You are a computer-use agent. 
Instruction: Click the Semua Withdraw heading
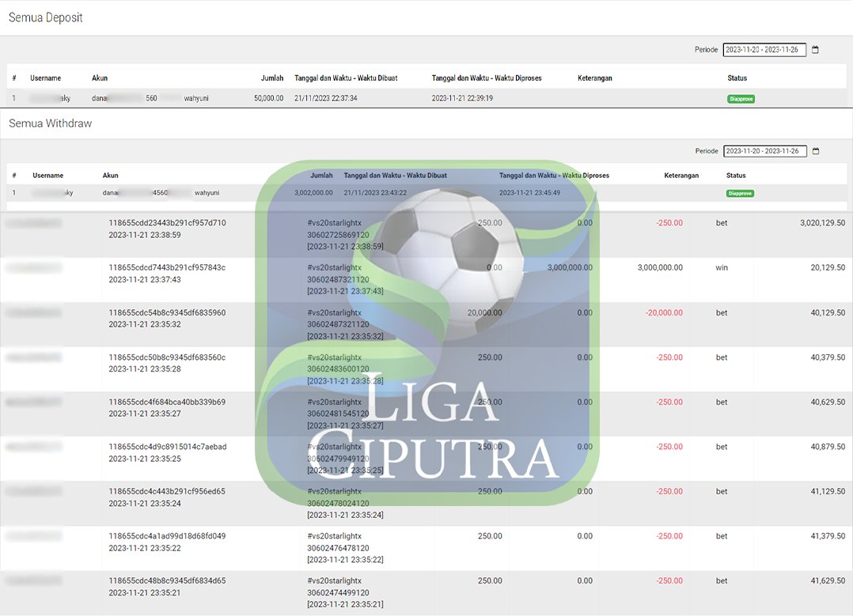50,123
